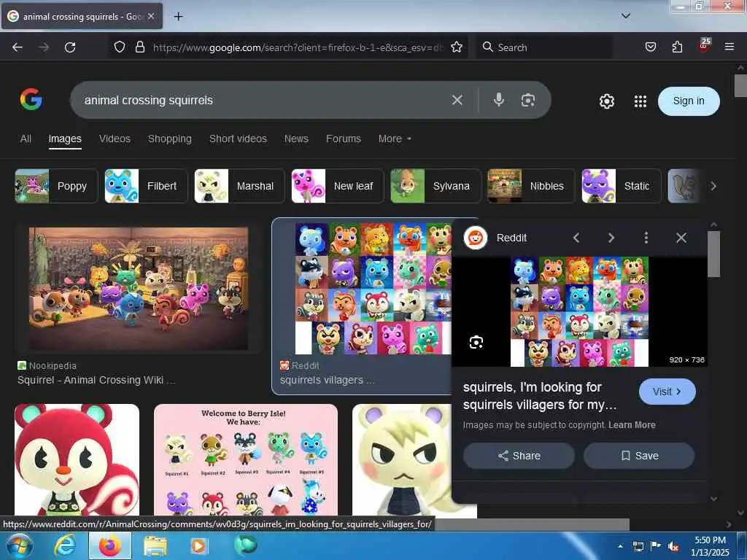Click the Firefox Search box
The width and height of the screenshot is (747, 560).
point(543,47)
